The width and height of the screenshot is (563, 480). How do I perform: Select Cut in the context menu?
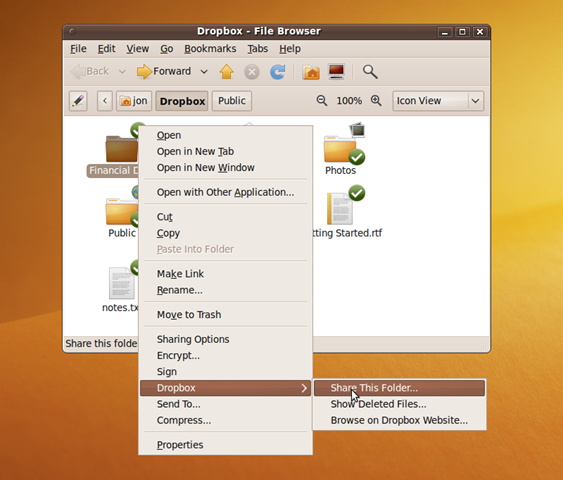click(x=225, y=217)
